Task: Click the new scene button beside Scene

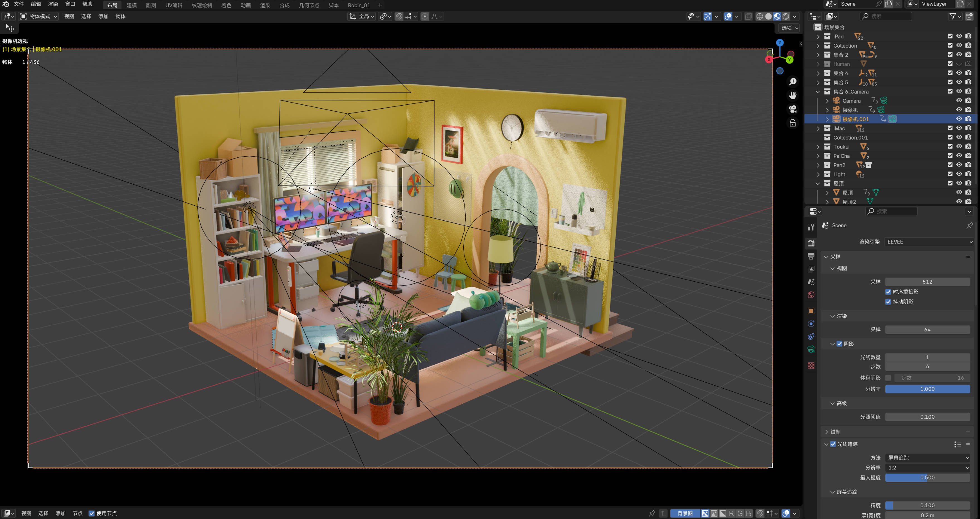Action: tap(888, 4)
